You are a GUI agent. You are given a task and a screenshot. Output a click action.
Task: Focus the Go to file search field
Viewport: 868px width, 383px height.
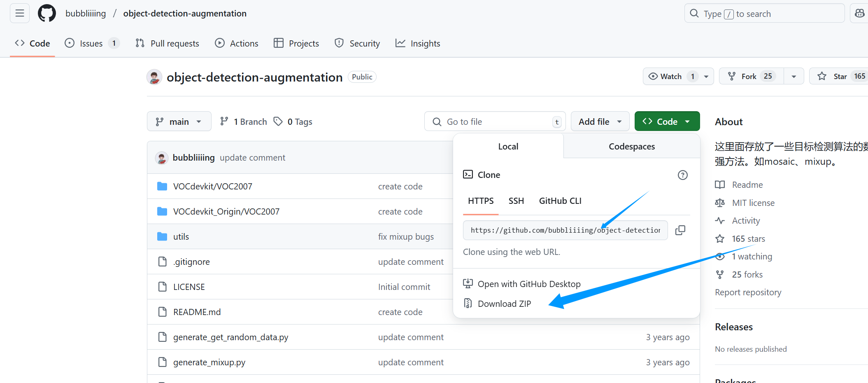pyautogui.click(x=495, y=121)
